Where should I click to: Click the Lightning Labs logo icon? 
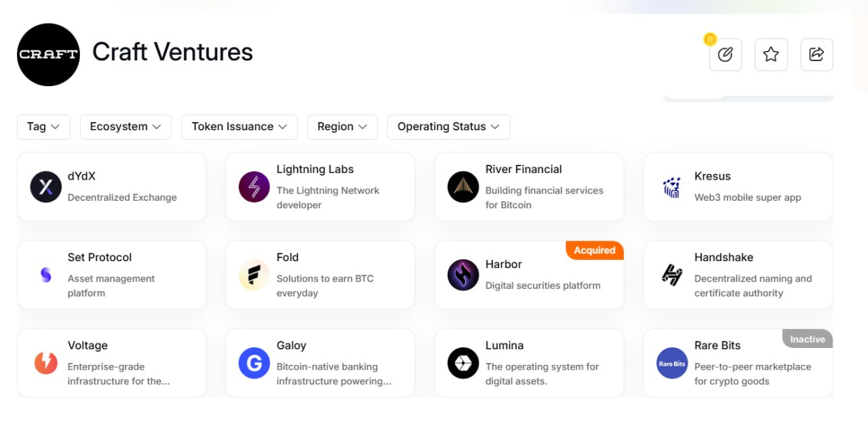pyautogui.click(x=254, y=187)
